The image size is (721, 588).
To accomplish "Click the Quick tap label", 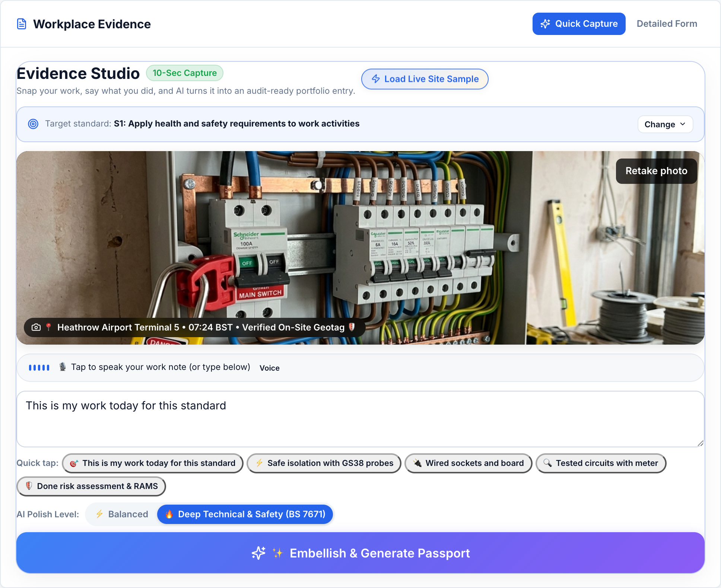I will 37,463.
